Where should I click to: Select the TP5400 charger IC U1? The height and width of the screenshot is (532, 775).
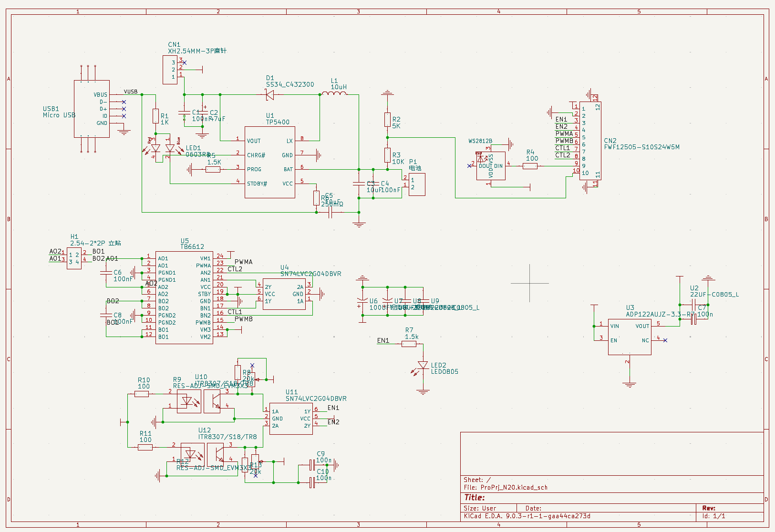pos(269,162)
